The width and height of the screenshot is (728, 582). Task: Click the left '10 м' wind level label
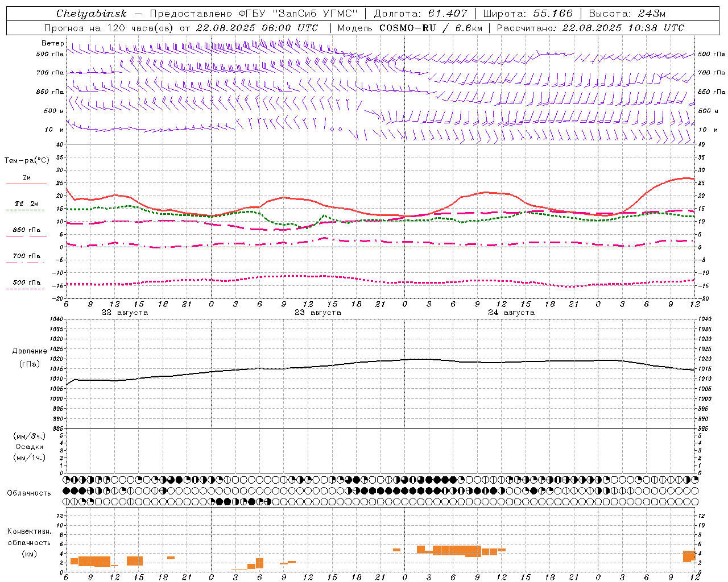point(54,130)
